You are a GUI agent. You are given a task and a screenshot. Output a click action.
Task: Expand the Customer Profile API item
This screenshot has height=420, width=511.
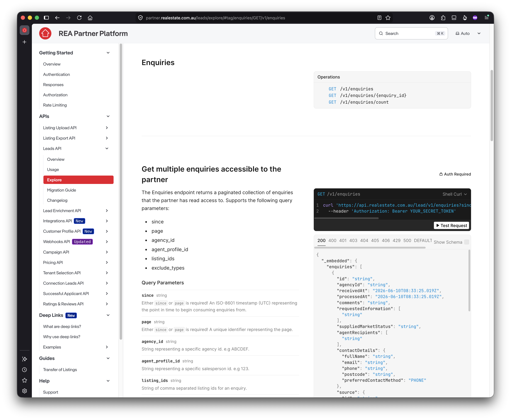pos(107,231)
